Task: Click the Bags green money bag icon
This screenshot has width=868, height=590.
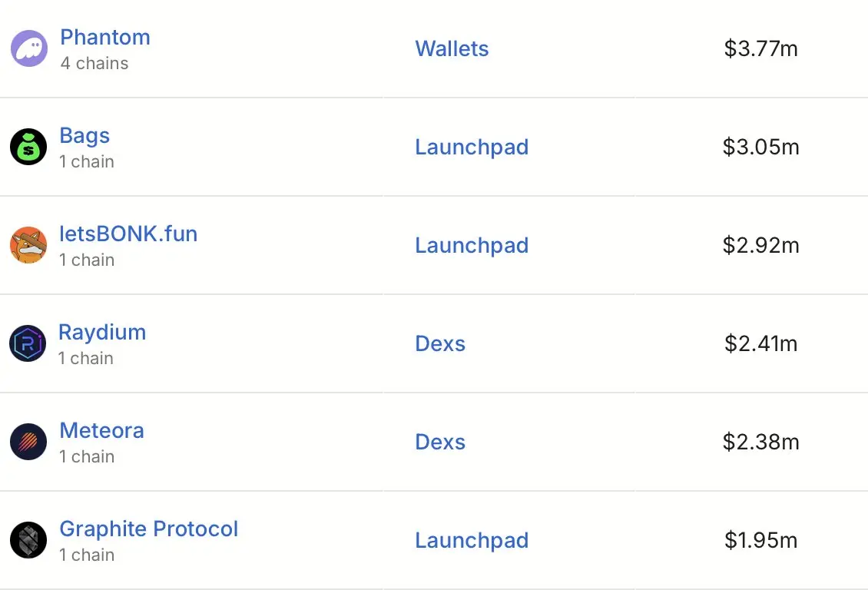Action: point(28,147)
